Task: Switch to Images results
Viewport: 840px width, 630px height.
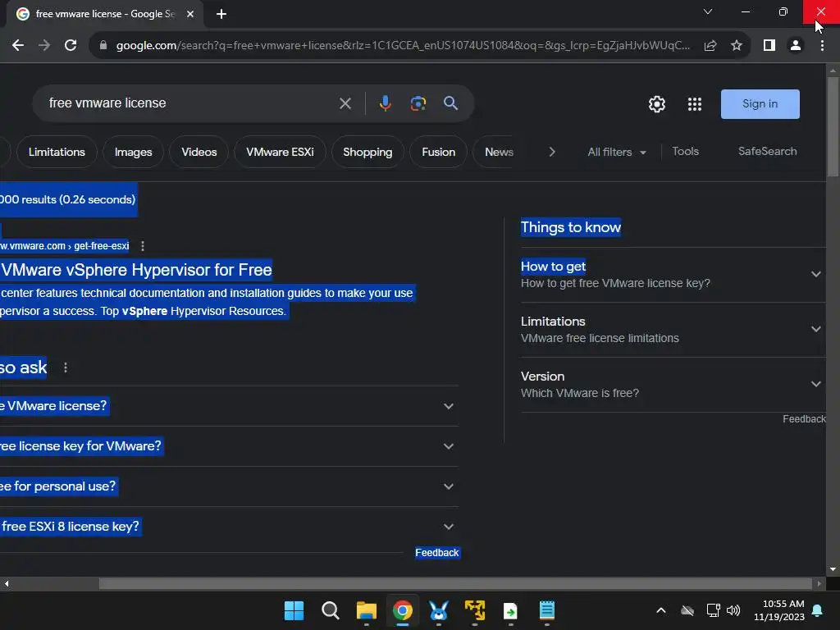Action: point(134,152)
